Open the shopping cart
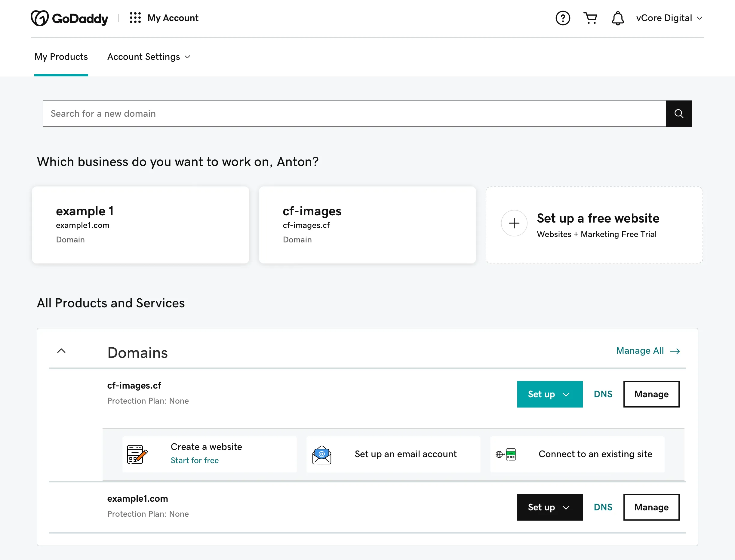This screenshot has height=560, width=735. coord(590,18)
